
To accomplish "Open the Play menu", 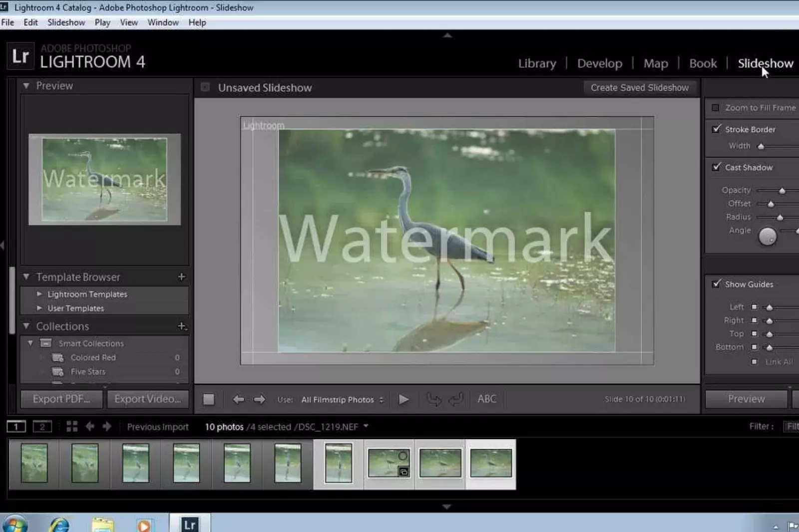I will (x=102, y=22).
